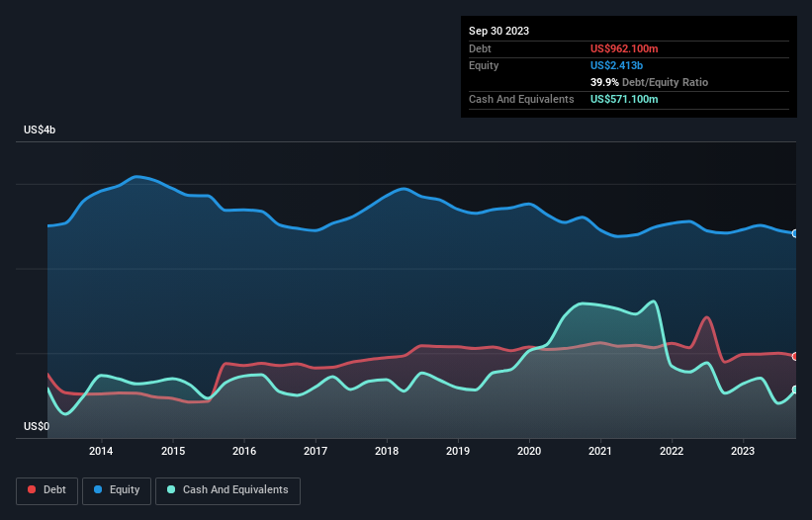
Task: Click the teal Cash endpoint marker
Action: click(x=795, y=390)
